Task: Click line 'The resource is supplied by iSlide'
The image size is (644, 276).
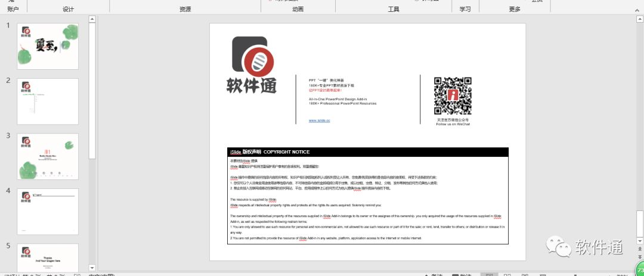Action: click(x=253, y=199)
